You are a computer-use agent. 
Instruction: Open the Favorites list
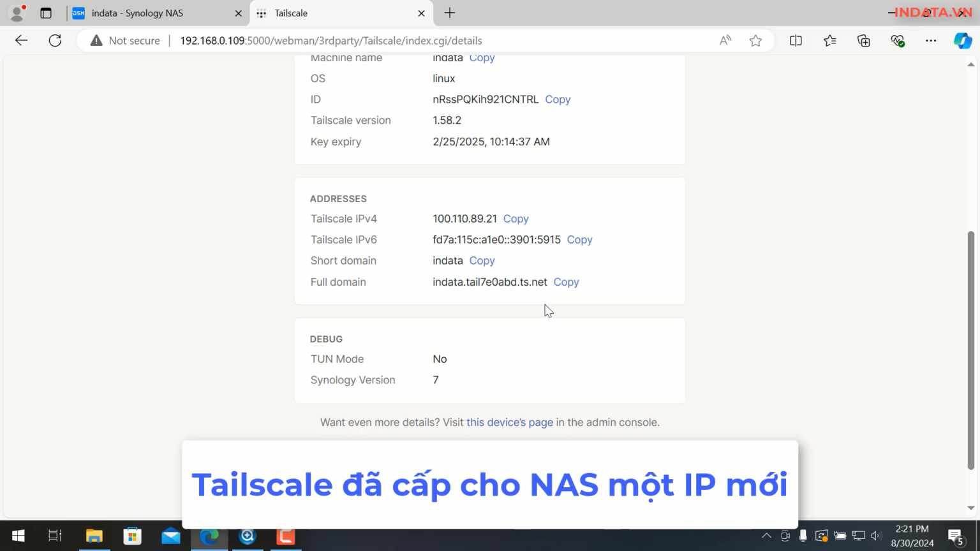click(x=829, y=40)
